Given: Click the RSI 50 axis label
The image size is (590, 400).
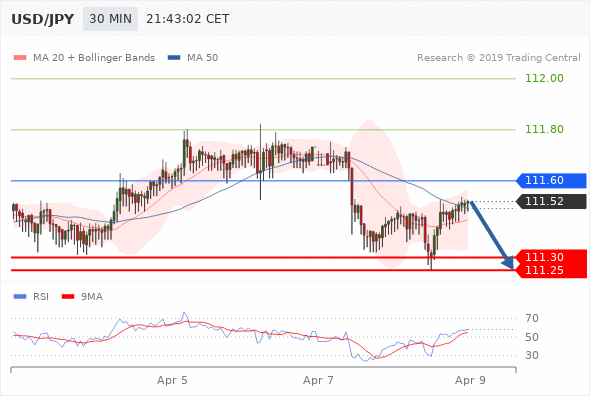Looking at the screenshot, I should [x=532, y=337].
